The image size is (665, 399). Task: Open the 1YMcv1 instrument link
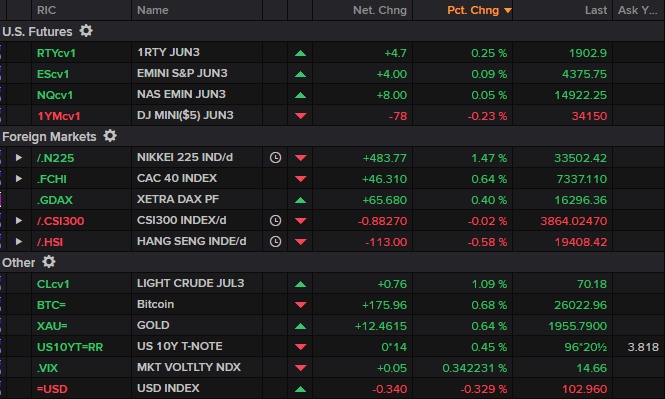pyautogui.click(x=59, y=116)
